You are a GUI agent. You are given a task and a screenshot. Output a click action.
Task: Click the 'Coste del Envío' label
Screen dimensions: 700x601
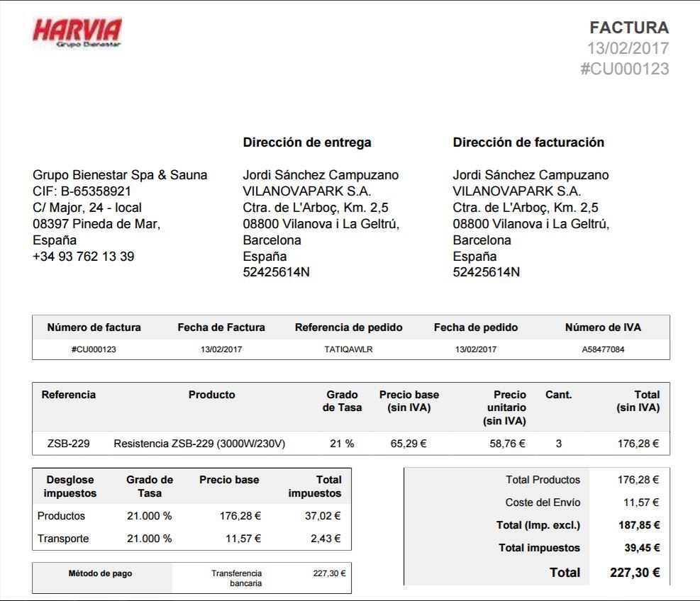(543, 502)
